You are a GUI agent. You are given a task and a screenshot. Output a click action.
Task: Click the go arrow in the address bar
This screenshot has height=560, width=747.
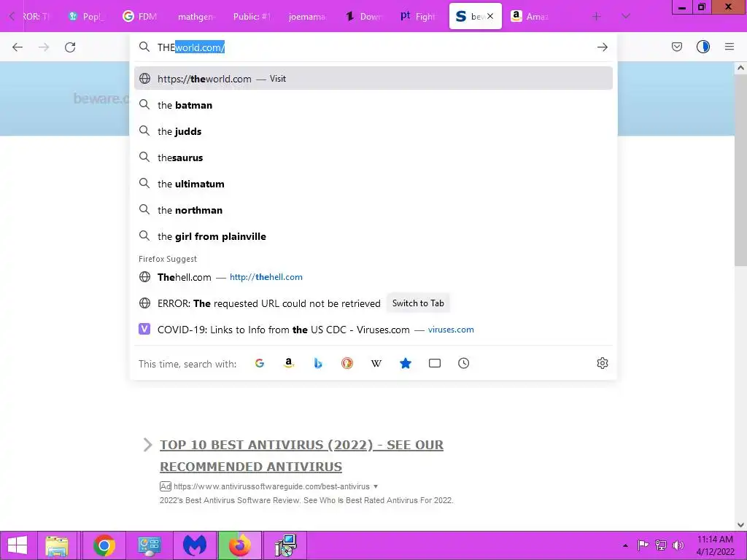coord(602,47)
